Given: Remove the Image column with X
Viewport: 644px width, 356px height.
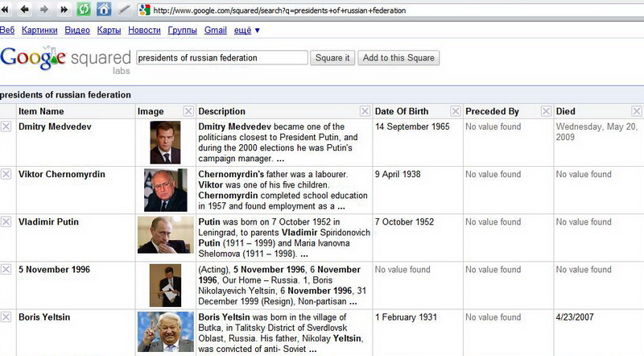Looking at the screenshot, I should pyautogui.click(x=188, y=111).
